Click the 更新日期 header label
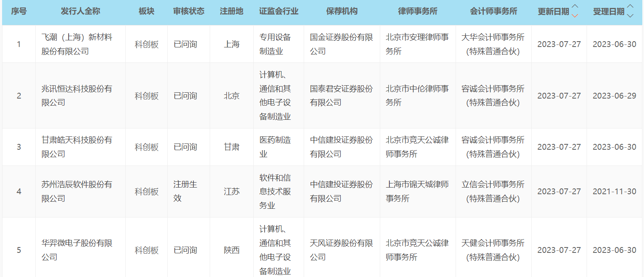Viewport: 644px width, 277px height. tap(553, 12)
